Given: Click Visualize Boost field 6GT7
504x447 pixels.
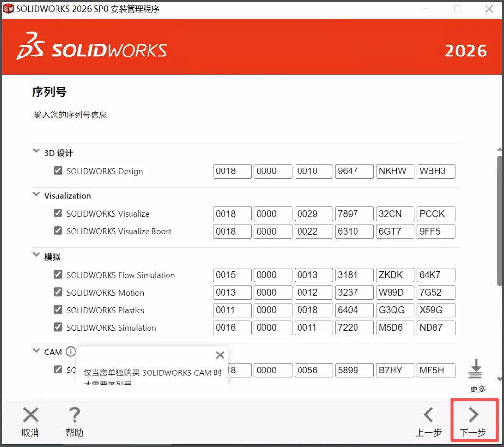Looking at the screenshot, I should (x=395, y=231).
